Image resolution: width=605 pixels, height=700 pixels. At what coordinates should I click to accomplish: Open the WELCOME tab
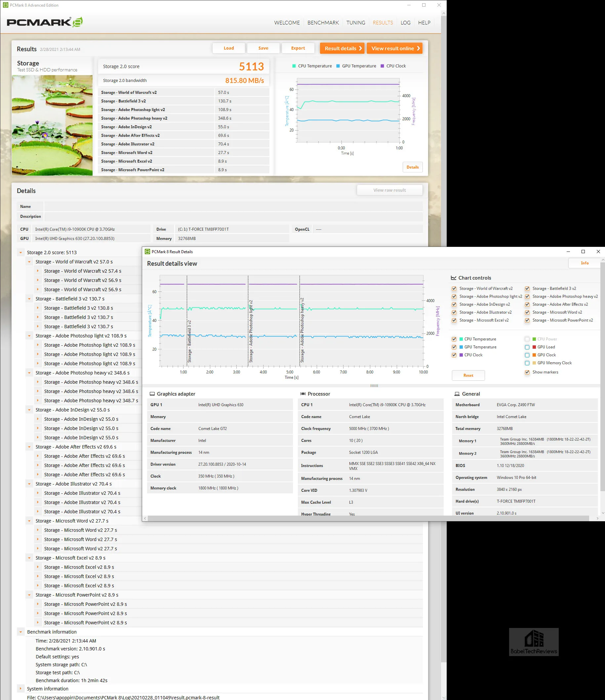pyautogui.click(x=287, y=22)
